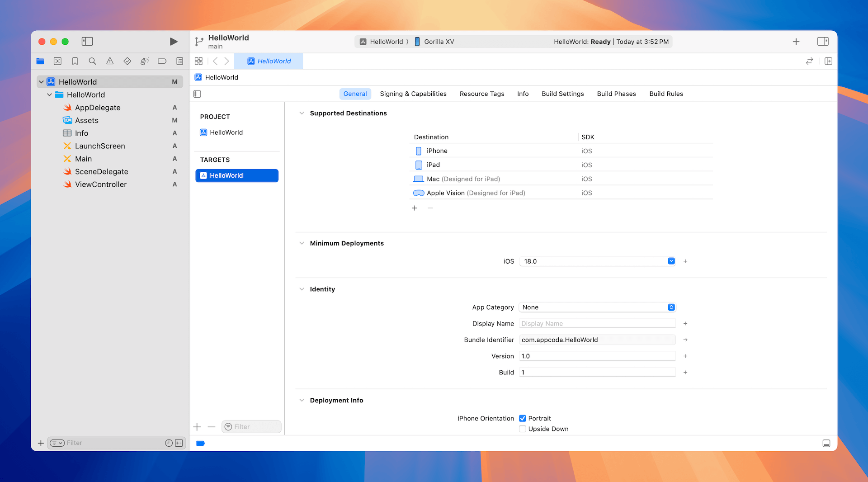Open the Build Phases tab

[617, 94]
